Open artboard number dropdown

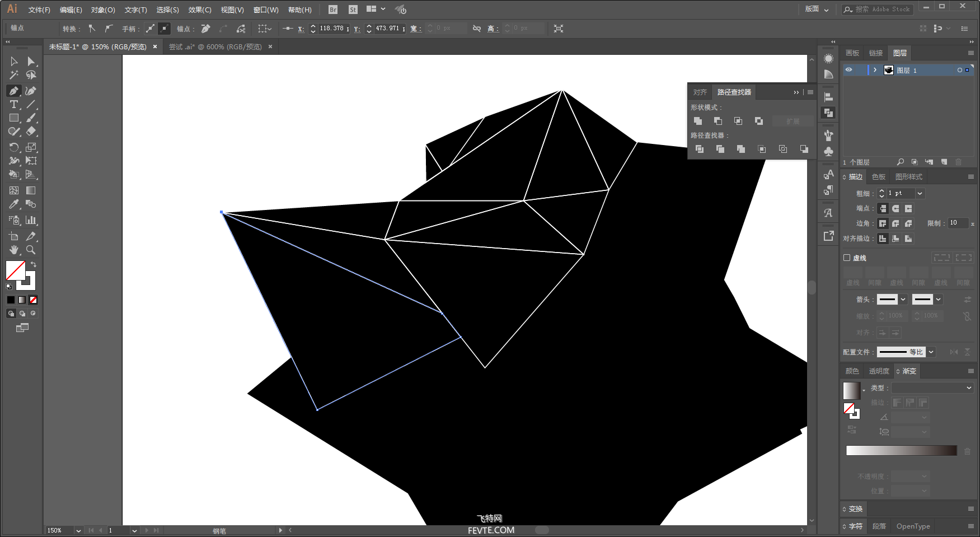click(134, 530)
